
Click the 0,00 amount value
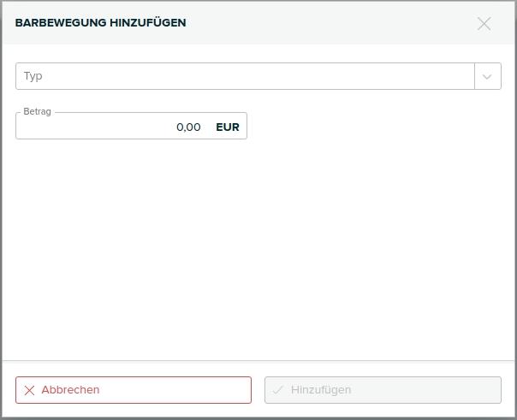tap(188, 127)
